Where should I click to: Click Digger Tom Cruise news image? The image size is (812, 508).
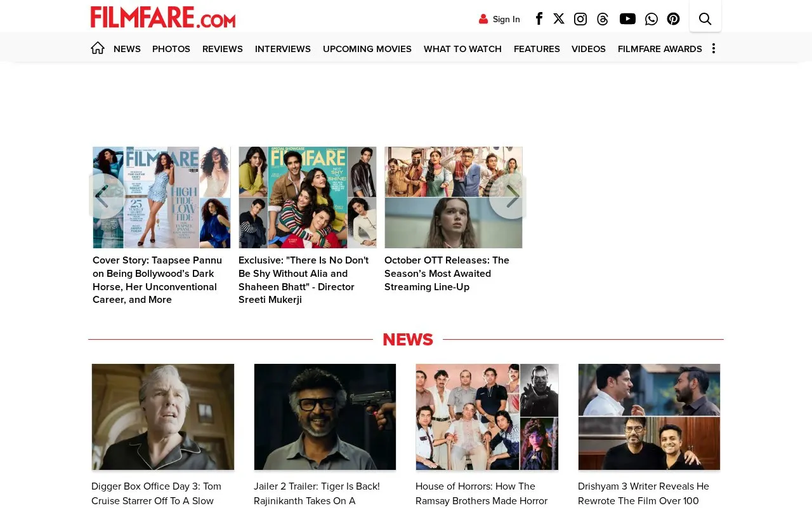coord(163,417)
